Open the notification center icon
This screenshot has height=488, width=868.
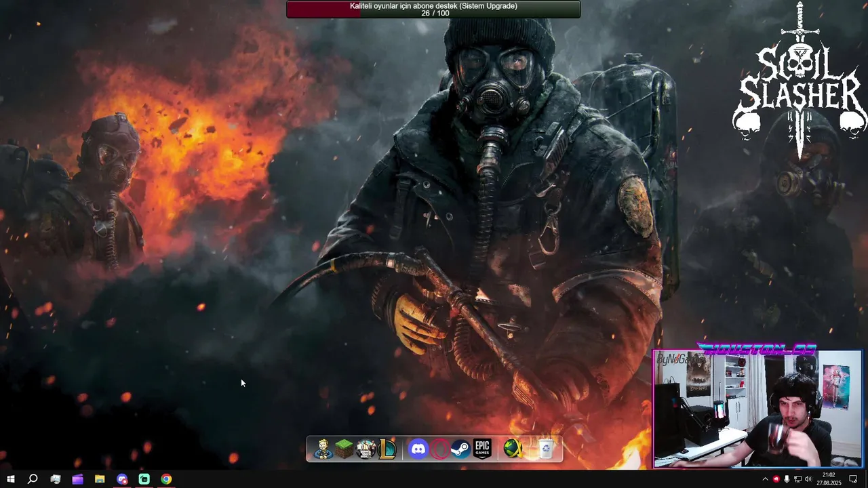click(853, 479)
